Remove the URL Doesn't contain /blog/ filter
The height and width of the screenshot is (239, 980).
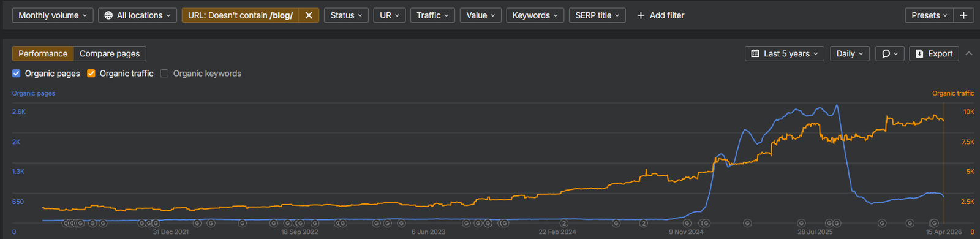point(309,15)
